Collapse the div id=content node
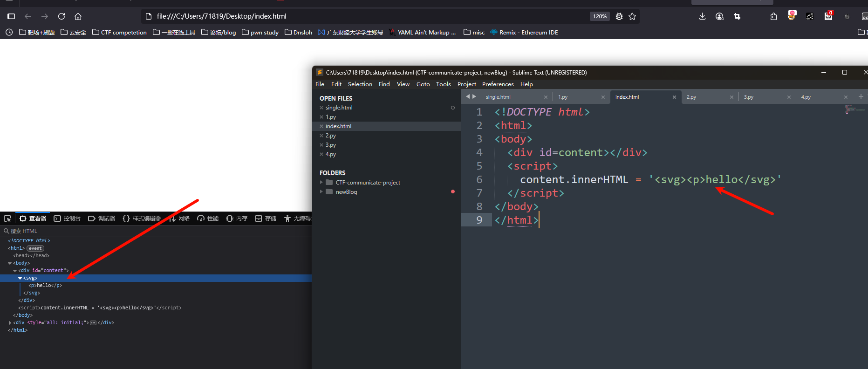The width and height of the screenshot is (868, 369). [15, 271]
